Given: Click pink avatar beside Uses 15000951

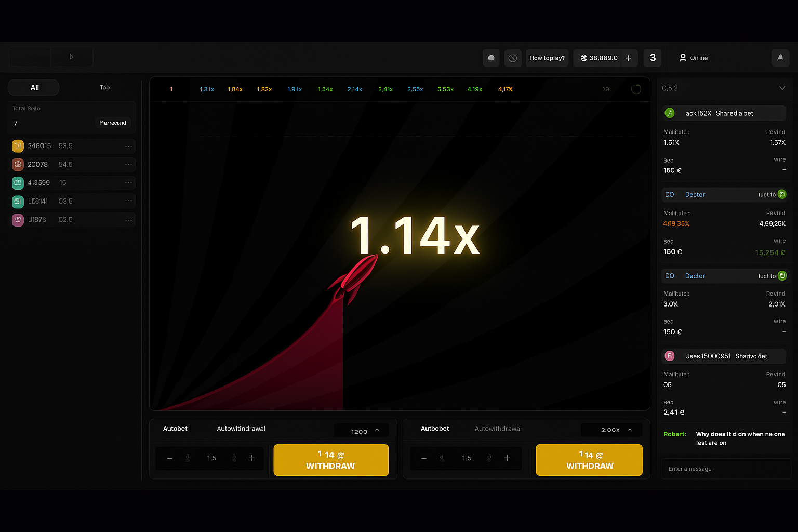Looking at the screenshot, I should pyautogui.click(x=670, y=356).
